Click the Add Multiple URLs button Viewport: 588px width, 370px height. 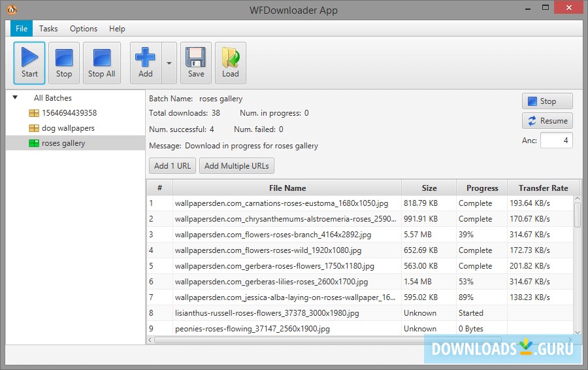[x=237, y=166]
